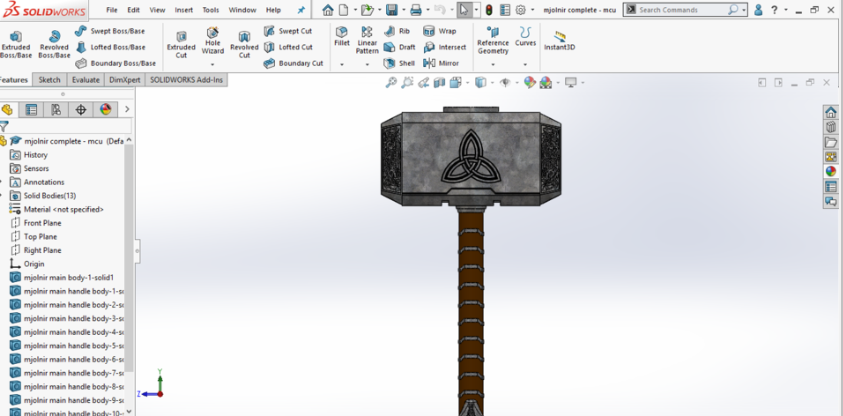Open the Reference Geometry dropdown arrow
Screen dimensions: 843x416
pyautogui.click(x=493, y=64)
